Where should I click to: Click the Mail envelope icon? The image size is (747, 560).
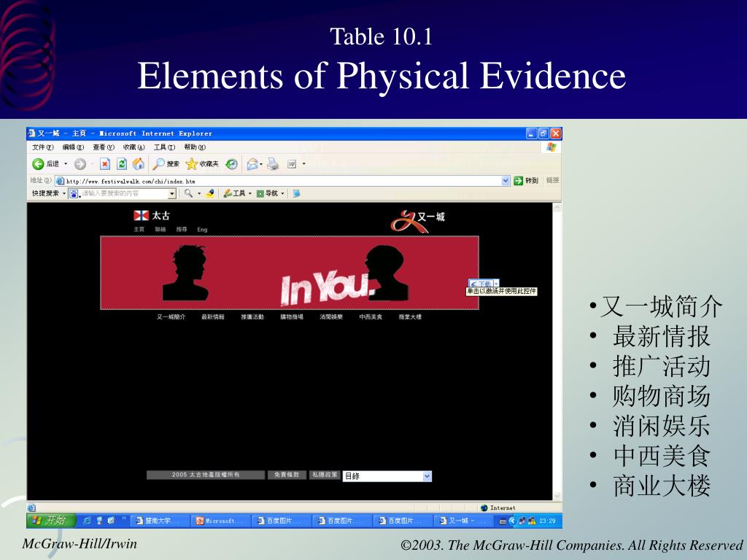252,164
